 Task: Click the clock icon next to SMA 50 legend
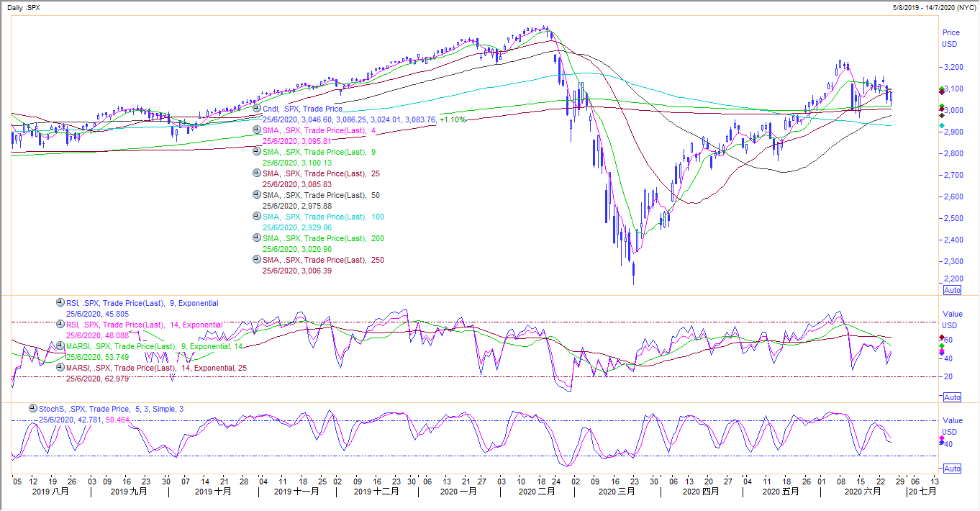pyautogui.click(x=257, y=194)
